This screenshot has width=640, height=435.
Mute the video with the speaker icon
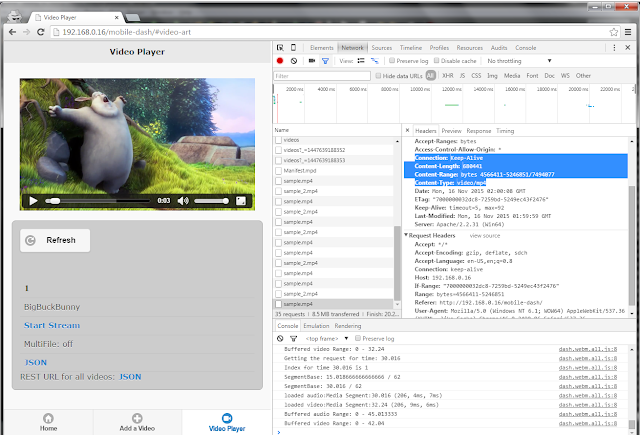click(x=183, y=200)
